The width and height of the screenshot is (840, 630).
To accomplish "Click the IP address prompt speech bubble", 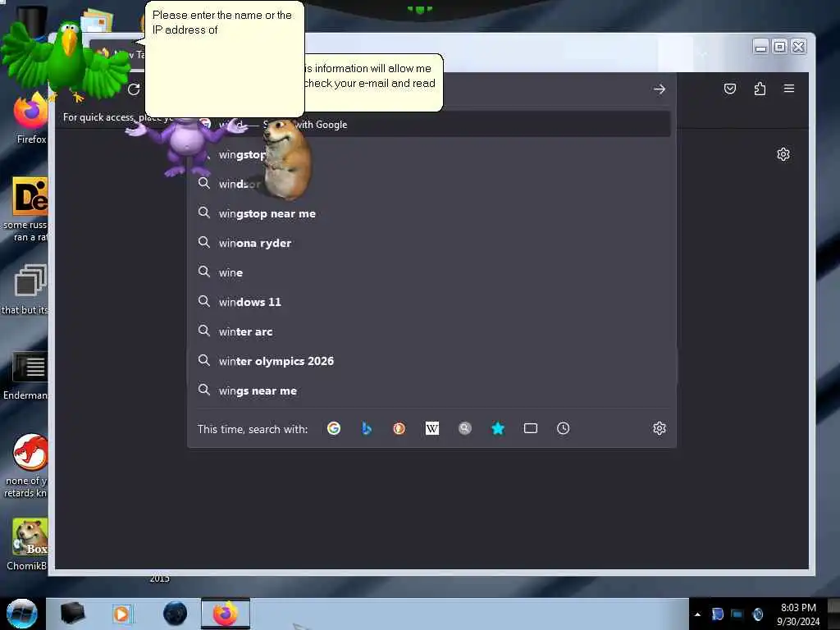I will coord(225,59).
